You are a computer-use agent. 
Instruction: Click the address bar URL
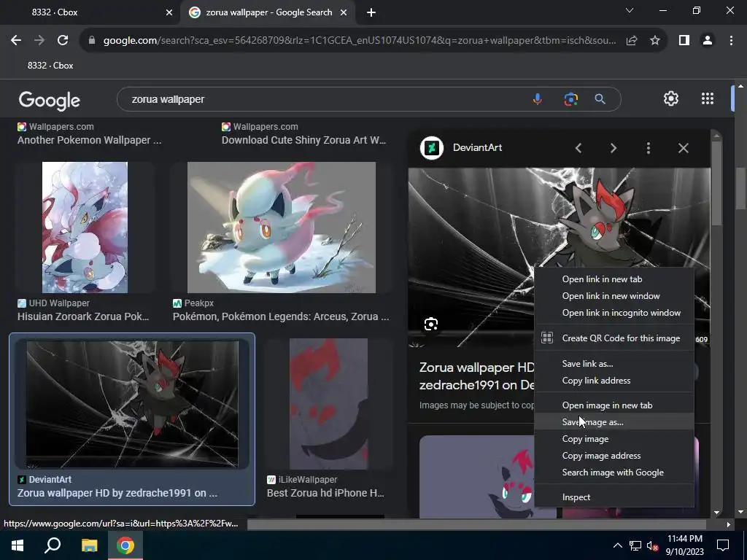coord(360,41)
